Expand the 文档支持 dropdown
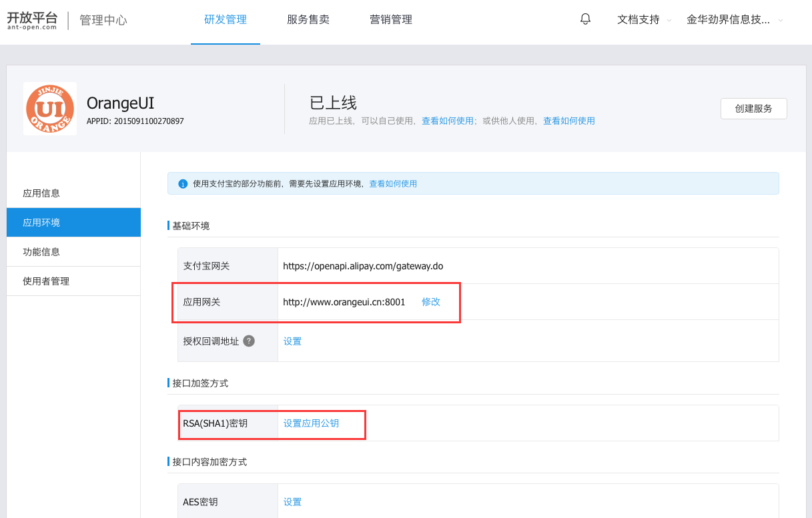The width and height of the screenshot is (812, 518). 644,20
